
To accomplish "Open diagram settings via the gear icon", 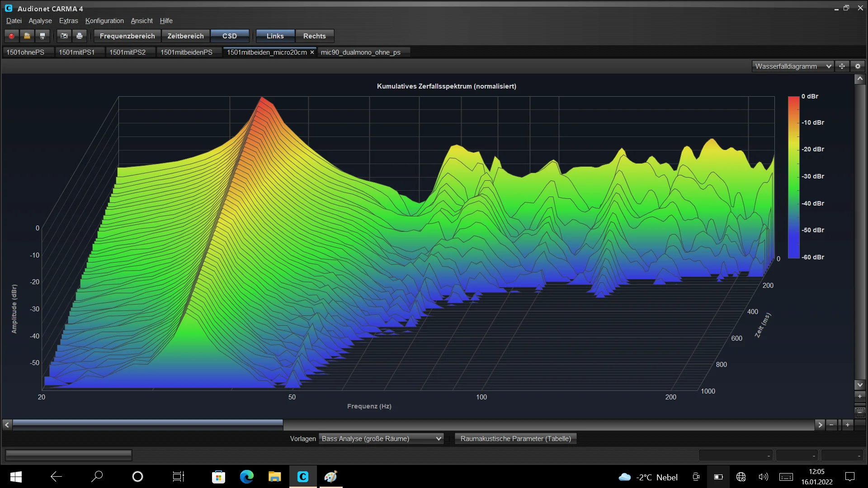I will 858,66.
